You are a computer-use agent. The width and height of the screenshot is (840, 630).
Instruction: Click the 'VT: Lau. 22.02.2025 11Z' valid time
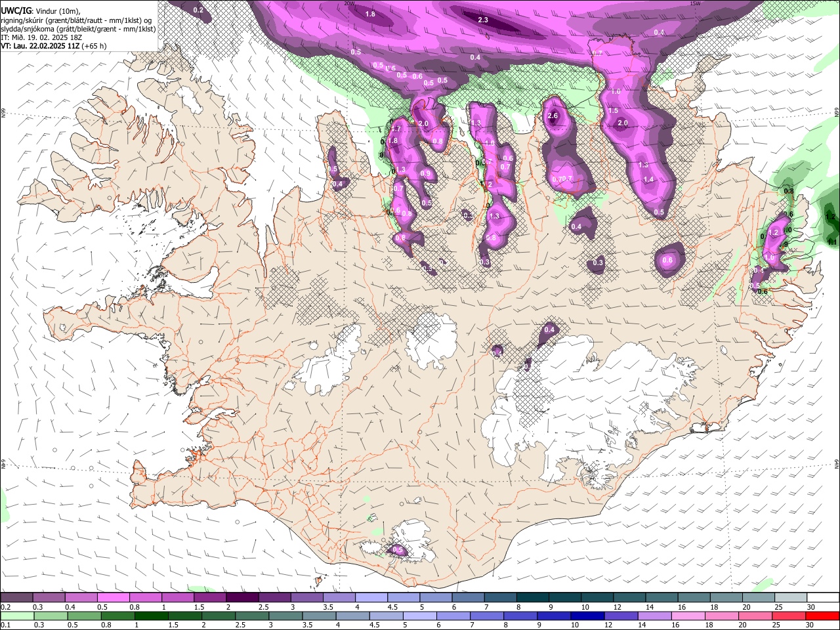39,46
